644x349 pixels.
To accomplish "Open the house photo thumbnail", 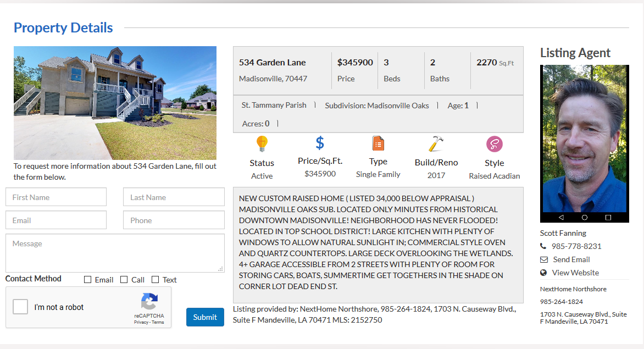I will click(115, 103).
